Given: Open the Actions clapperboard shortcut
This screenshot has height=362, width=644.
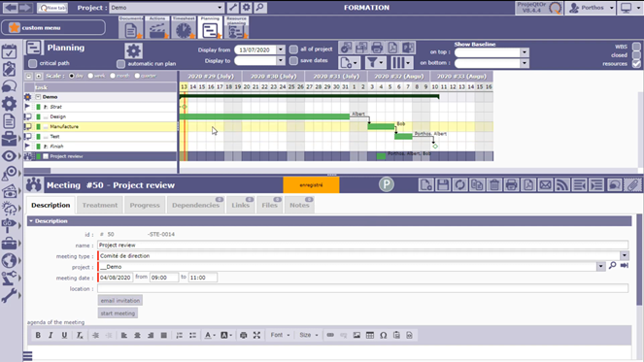Looking at the screenshot, I should [x=157, y=28].
